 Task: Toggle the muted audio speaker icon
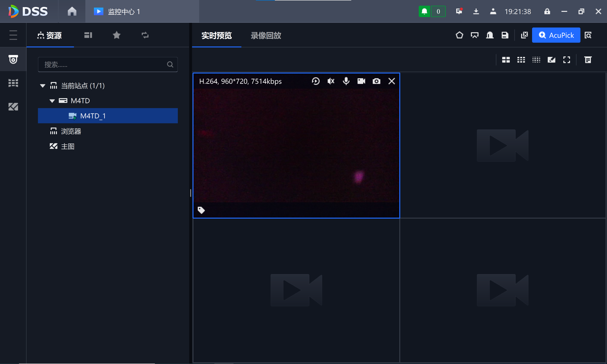pyautogui.click(x=331, y=81)
